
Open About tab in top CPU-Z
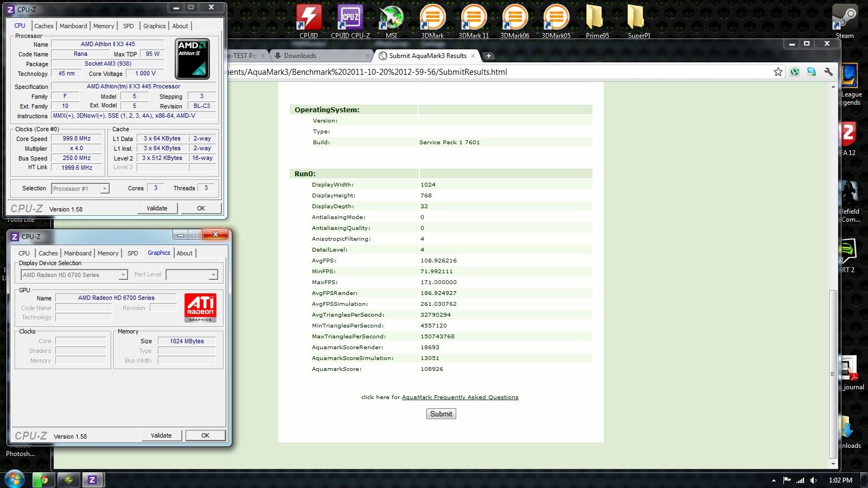(181, 26)
